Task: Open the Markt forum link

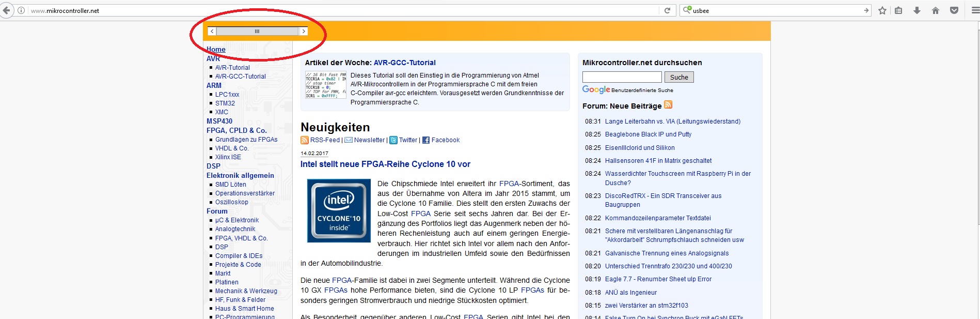Action: point(223,274)
